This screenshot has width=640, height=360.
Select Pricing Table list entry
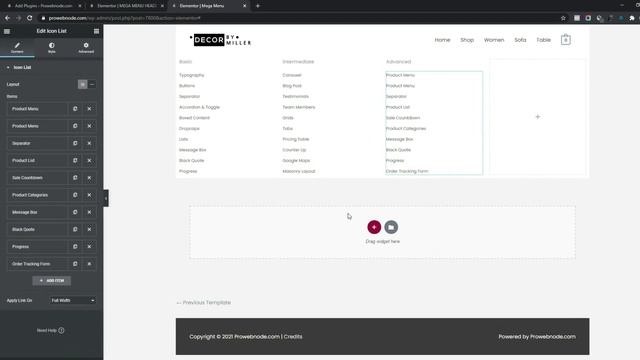[x=296, y=139]
